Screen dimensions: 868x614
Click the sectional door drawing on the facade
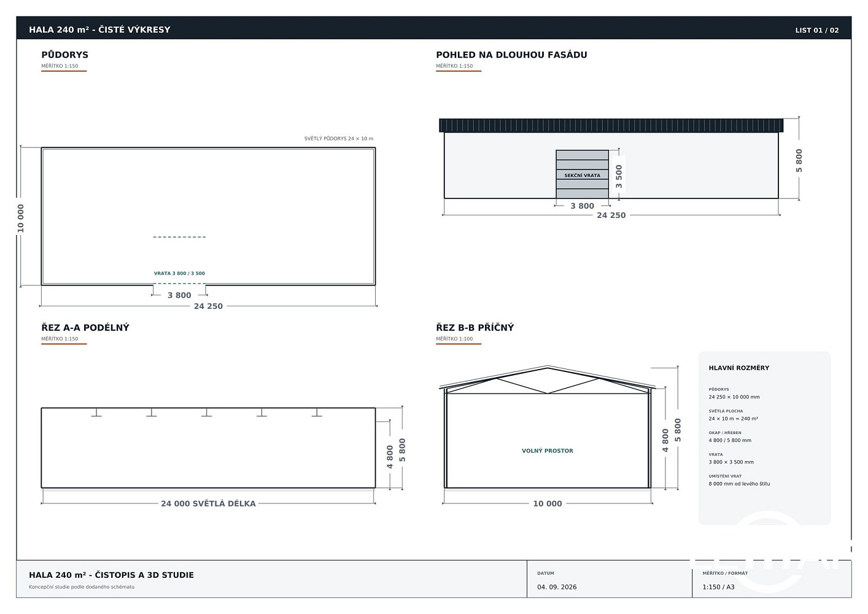[x=582, y=174]
